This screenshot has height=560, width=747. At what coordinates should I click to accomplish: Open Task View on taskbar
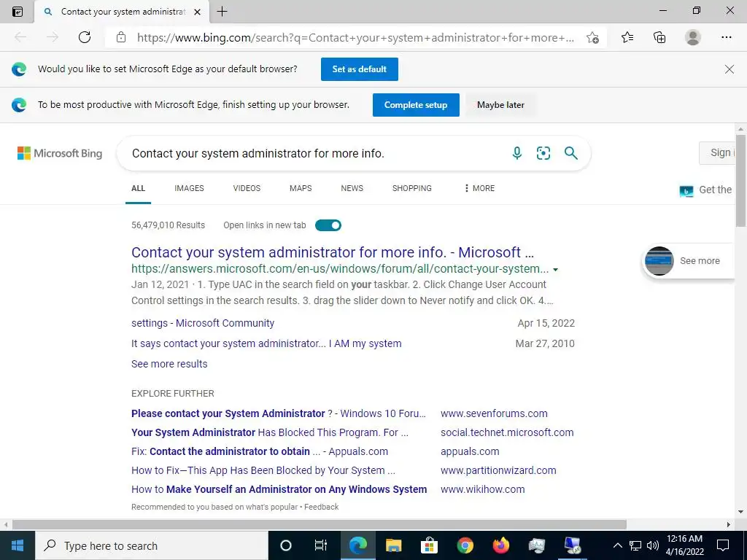[321, 545]
